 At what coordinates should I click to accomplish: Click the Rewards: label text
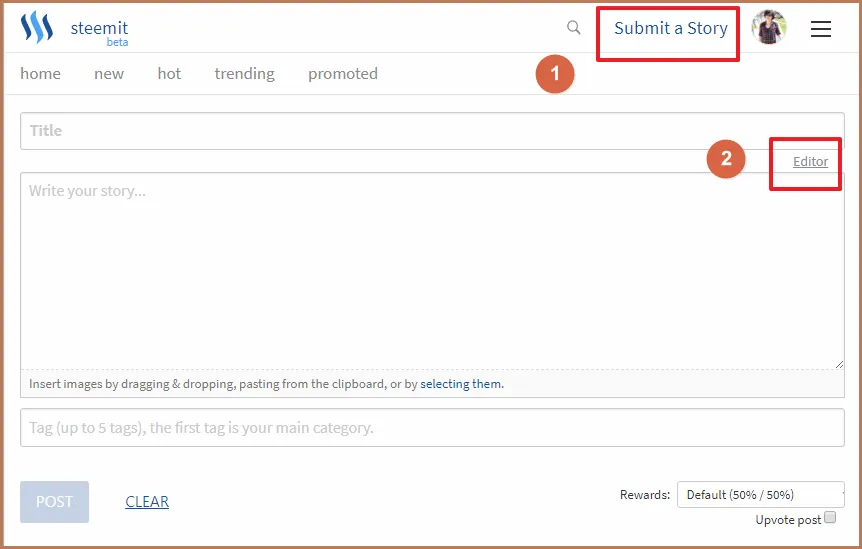point(645,495)
